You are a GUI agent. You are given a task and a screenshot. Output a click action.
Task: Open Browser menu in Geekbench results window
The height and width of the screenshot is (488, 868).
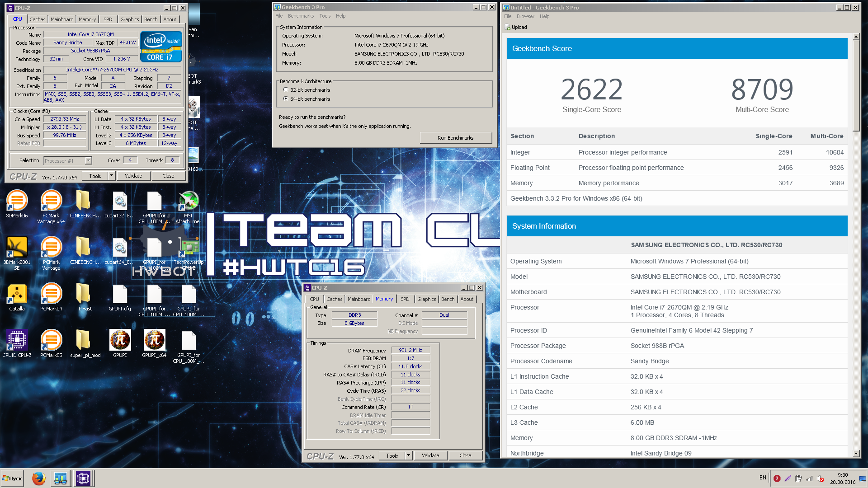[x=525, y=16]
